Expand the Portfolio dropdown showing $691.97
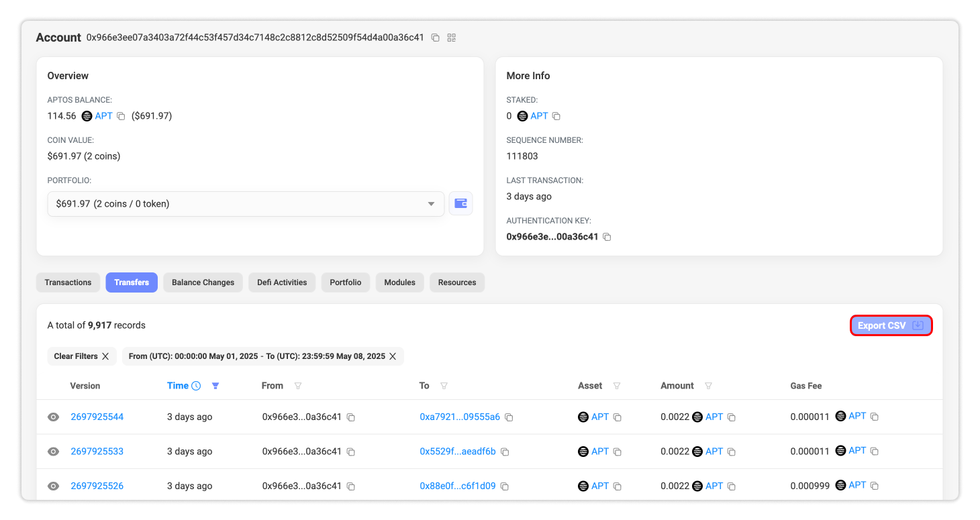This screenshot has height=520, width=980. coord(246,204)
